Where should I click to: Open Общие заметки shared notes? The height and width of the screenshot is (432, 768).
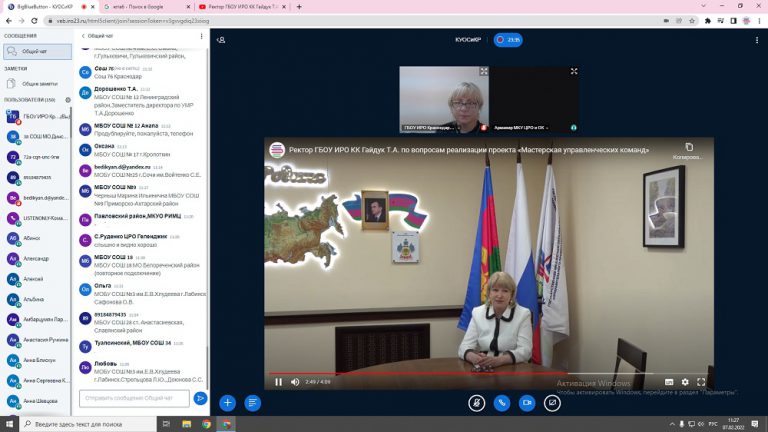(x=37, y=84)
